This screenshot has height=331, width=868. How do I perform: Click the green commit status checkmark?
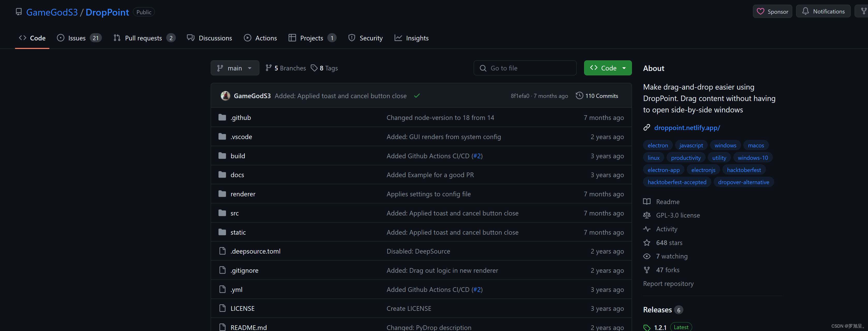tap(417, 96)
